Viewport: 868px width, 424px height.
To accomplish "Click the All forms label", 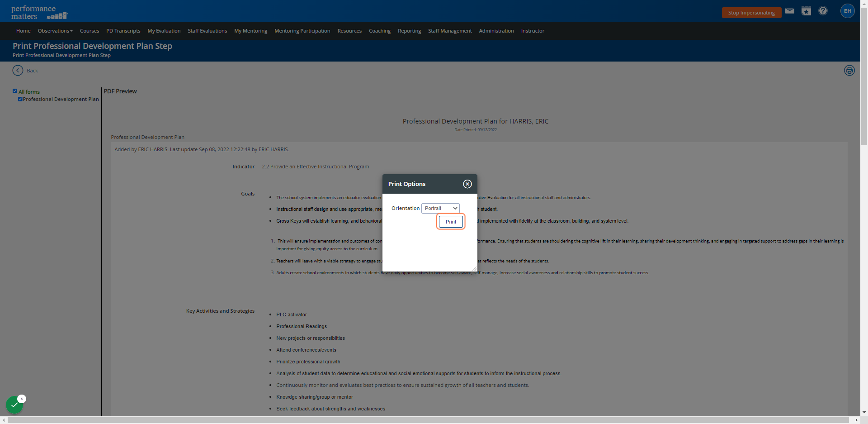I will 29,92.
